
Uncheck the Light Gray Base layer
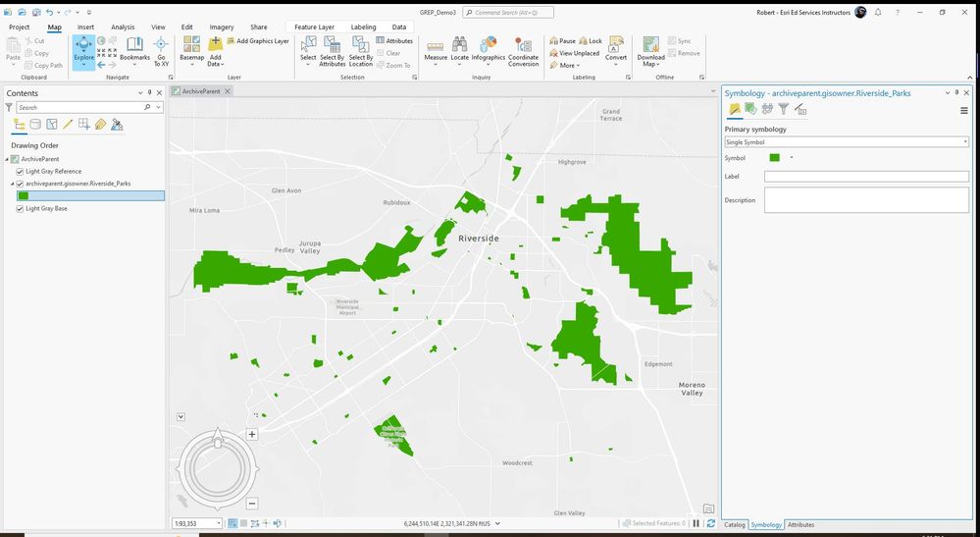pyautogui.click(x=20, y=208)
